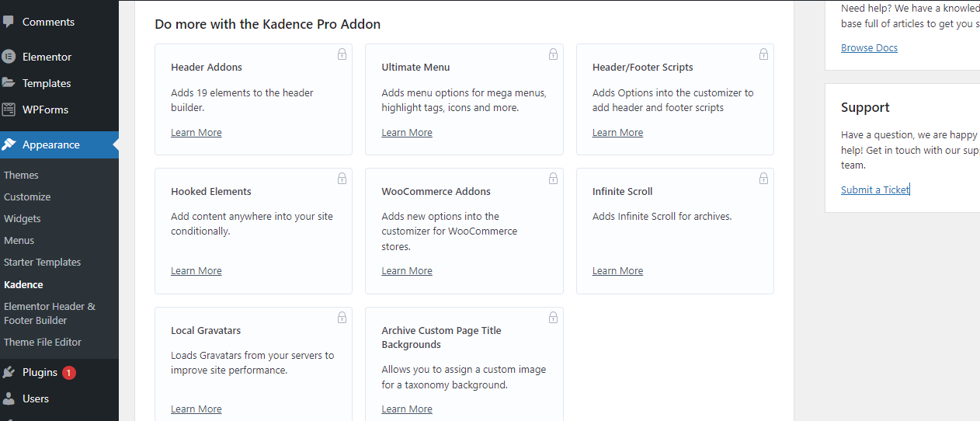The width and height of the screenshot is (980, 421).
Task: Click the Plugins plug icon
Action: click(x=9, y=372)
